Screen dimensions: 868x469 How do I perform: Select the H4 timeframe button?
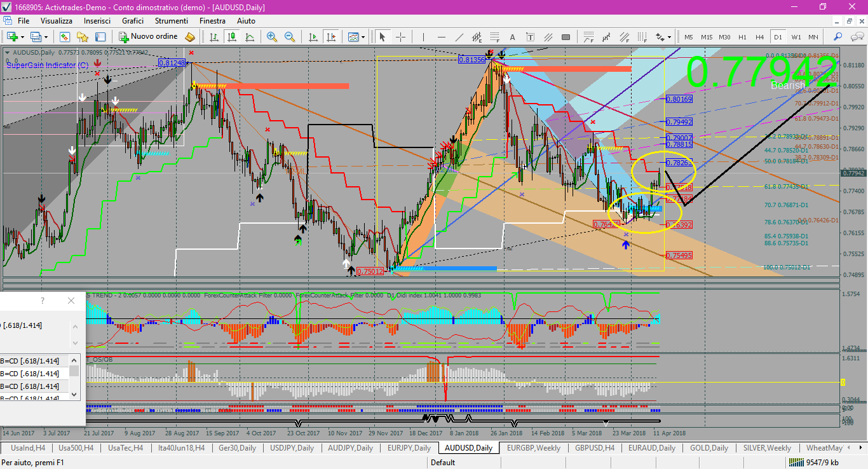tap(760, 37)
